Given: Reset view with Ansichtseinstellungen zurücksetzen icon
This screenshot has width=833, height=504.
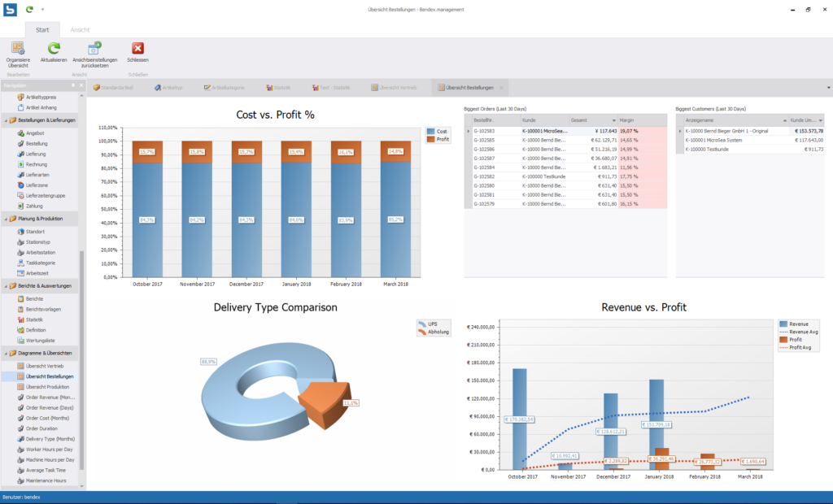Looking at the screenshot, I should point(94,49).
